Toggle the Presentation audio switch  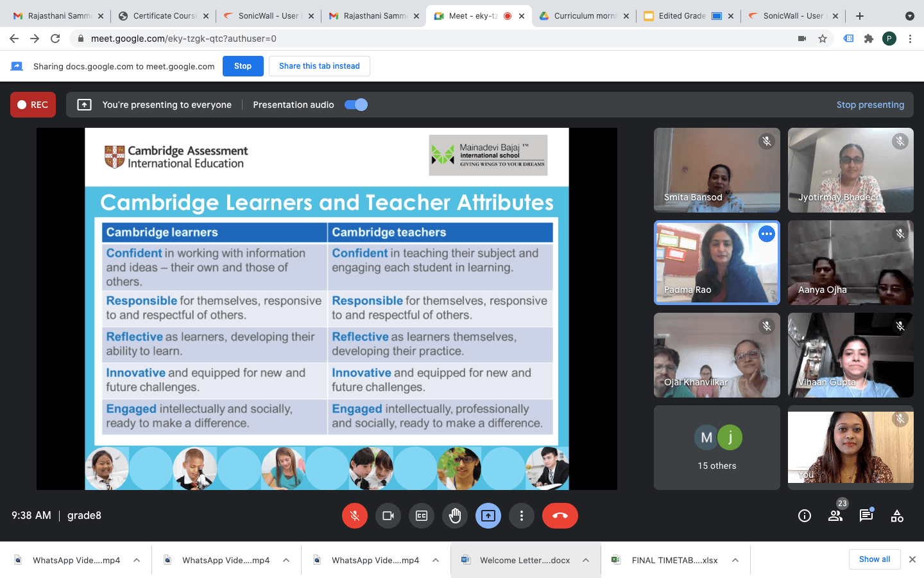356,105
